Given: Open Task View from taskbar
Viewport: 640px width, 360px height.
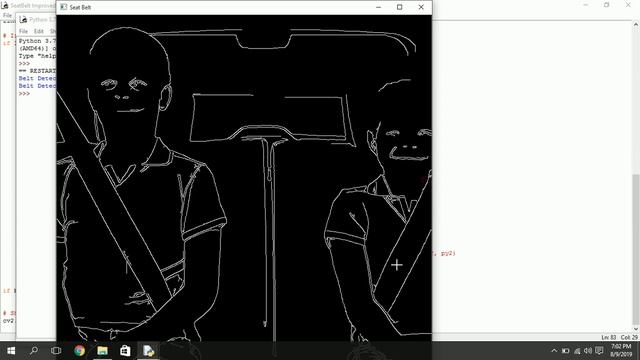Looking at the screenshot, I should (56, 351).
